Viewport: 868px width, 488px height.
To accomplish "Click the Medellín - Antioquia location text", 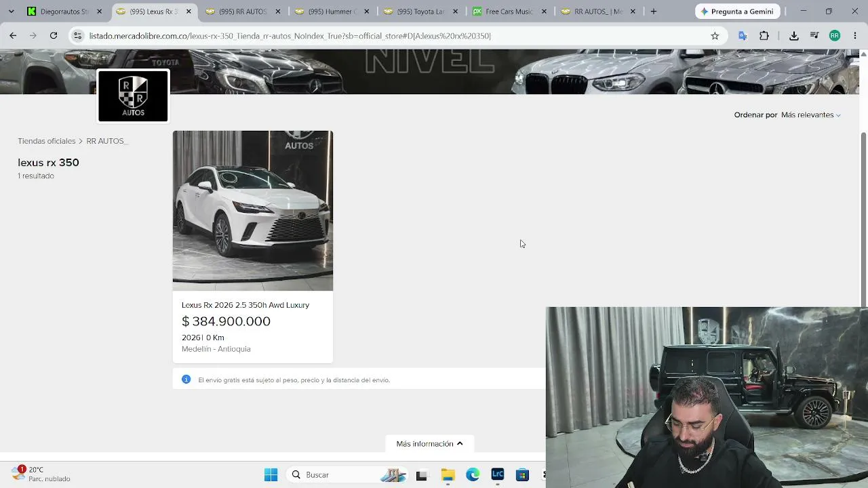I will point(216,349).
